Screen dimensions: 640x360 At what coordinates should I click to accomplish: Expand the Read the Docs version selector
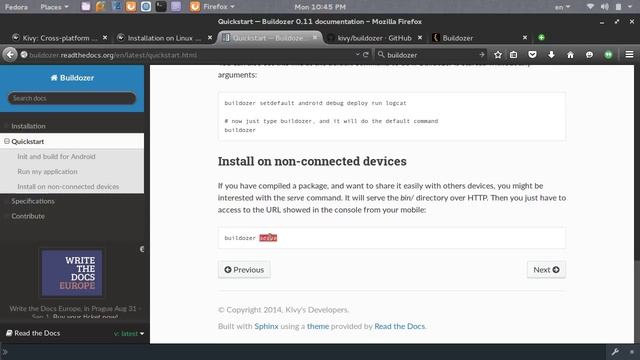point(129,333)
